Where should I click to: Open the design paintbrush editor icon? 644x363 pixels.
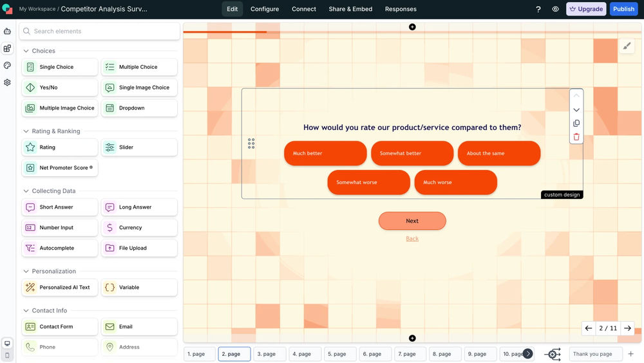pyautogui.click(x=627, y=46)
